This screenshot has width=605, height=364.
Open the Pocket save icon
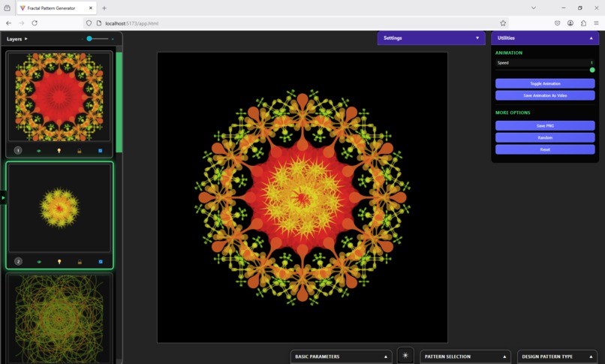pos(557,23)
